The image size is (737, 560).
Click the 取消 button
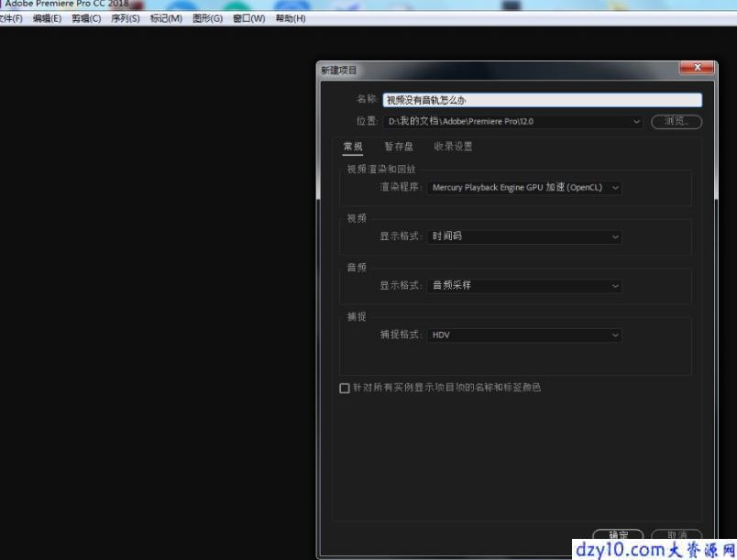[x=676, y=535]
